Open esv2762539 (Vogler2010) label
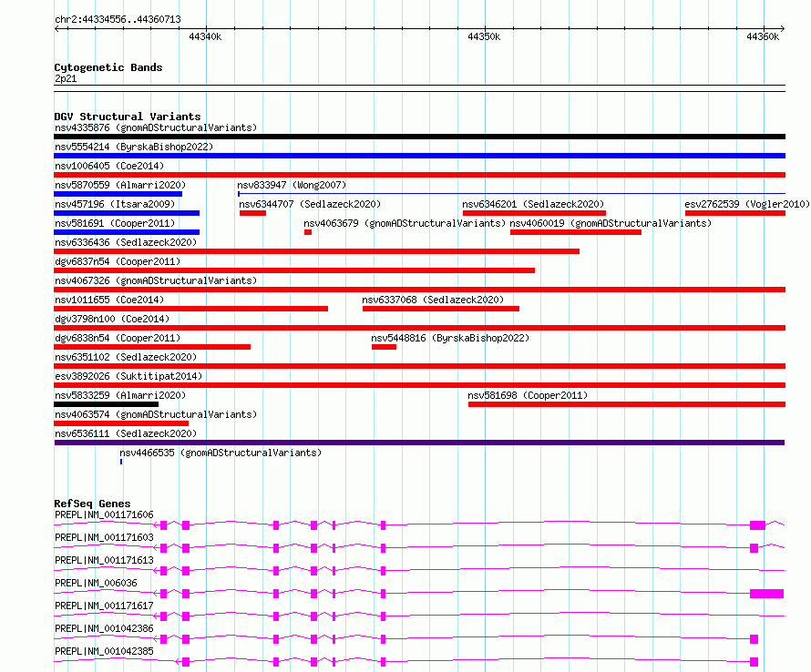 coord(747,204)
